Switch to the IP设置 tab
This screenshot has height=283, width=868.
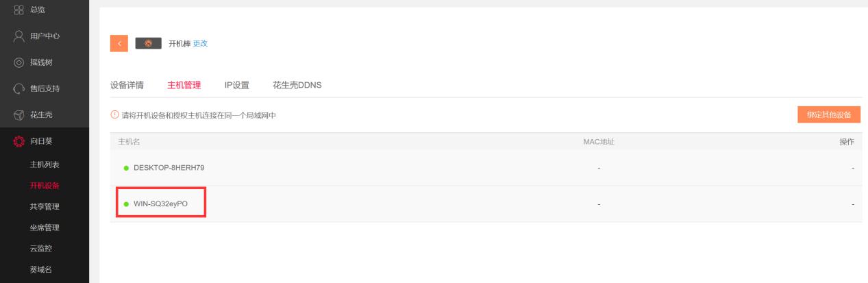tap(236, 86)
